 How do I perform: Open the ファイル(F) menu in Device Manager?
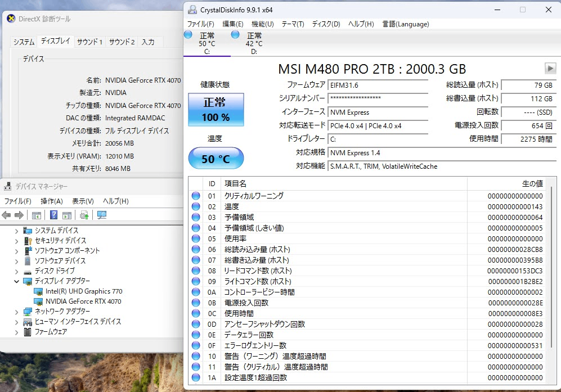coord(17,201)
